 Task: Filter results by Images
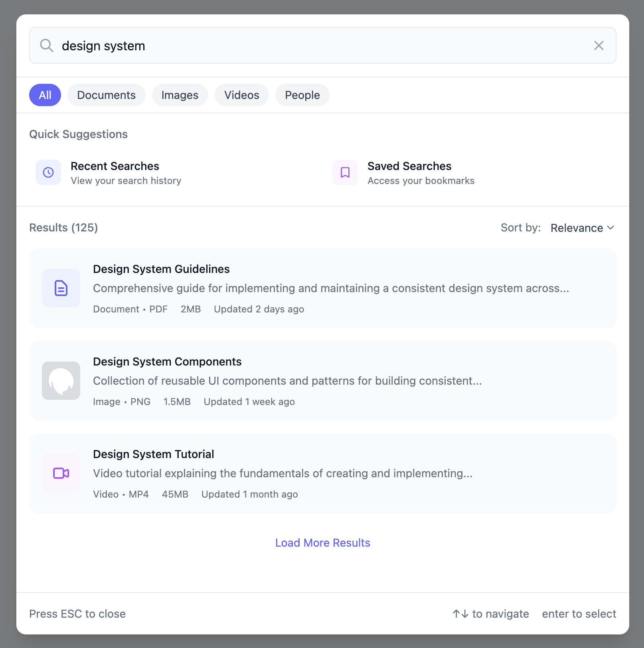pyautogui.click(x=180, y=95)
